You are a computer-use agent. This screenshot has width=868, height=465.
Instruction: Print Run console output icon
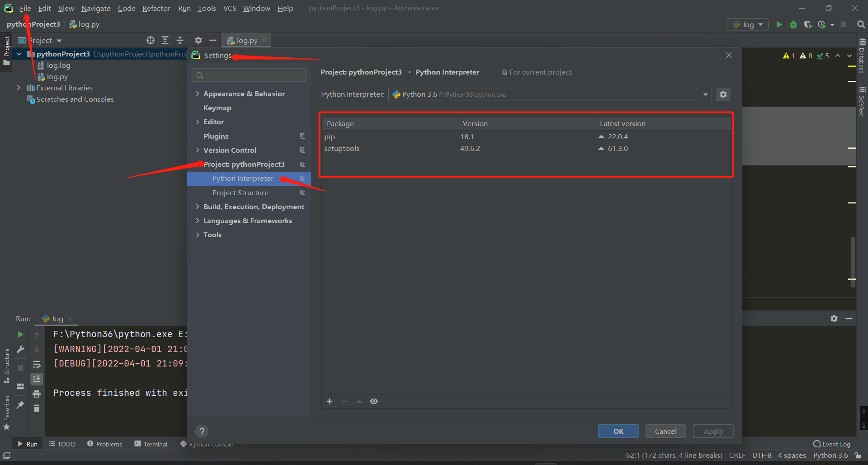(x=37, y=394)
